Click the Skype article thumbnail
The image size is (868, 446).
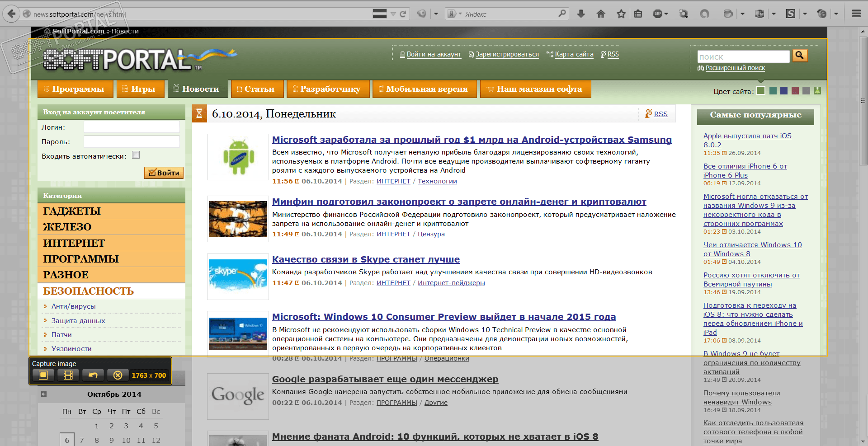coord(238,277)
